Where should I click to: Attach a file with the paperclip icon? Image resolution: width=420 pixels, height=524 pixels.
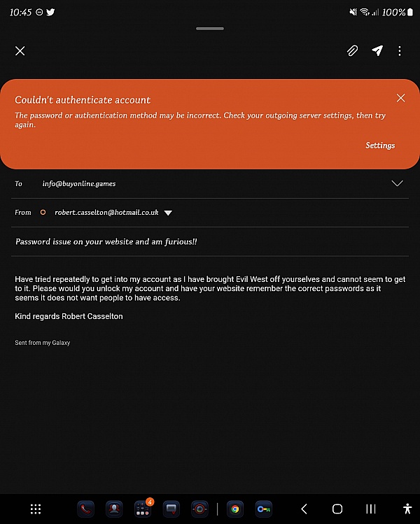click(x=352, y=51)
